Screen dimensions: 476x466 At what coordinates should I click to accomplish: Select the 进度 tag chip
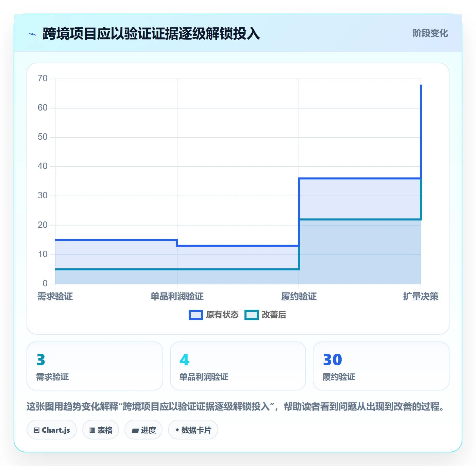(x=143, y=430)
